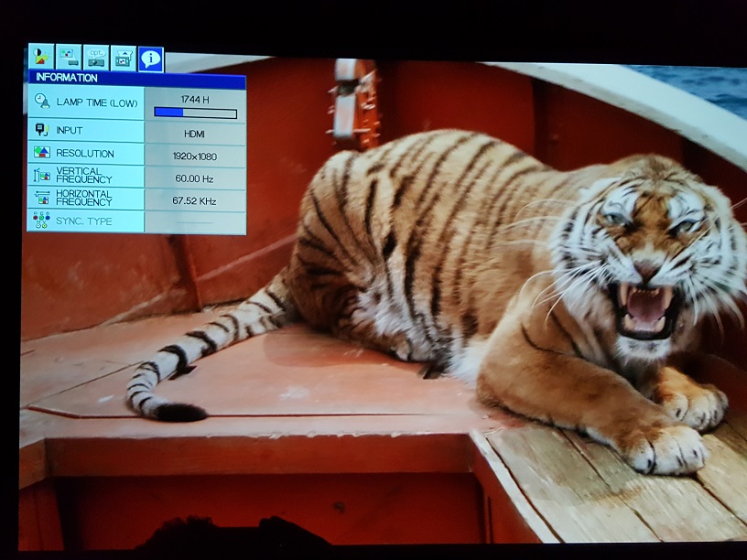Click the 1920x1080 resolution value
Image resolution: width=747 pixels, height=560 pixels.
195,156
